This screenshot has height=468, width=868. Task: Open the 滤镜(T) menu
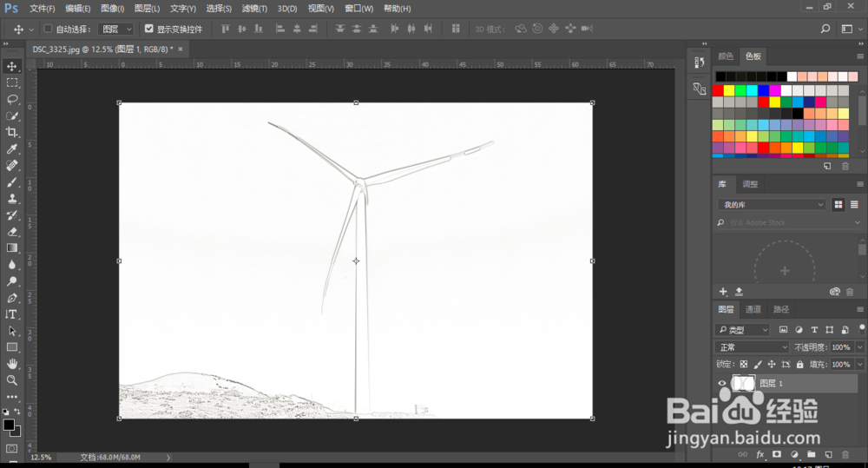pos(254,9)
